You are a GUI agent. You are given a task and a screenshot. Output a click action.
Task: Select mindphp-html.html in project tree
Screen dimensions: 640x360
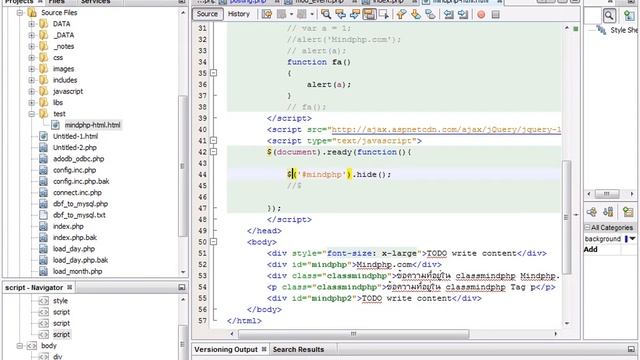[x=92, y=125]
